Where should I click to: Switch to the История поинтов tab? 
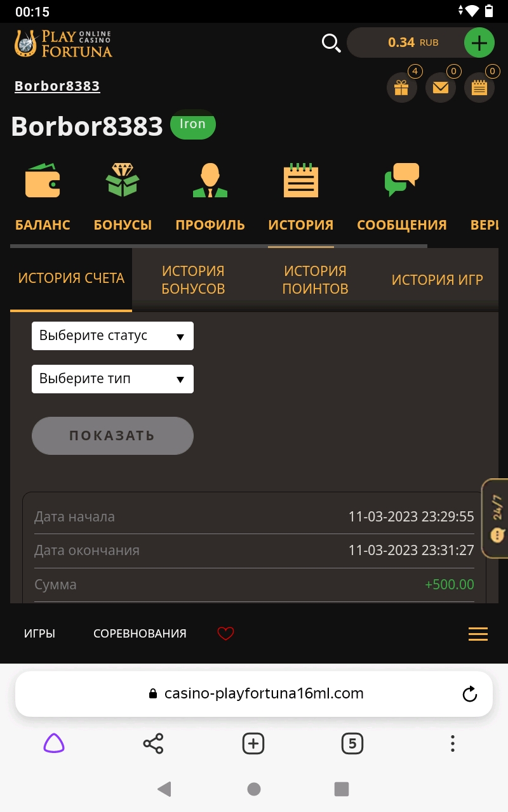point(315,280)
